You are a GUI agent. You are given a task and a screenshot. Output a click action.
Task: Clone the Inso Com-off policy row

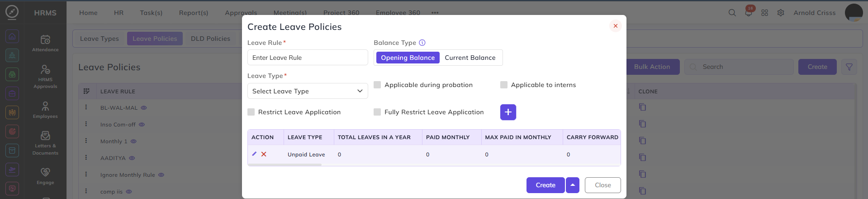(642, 124)
